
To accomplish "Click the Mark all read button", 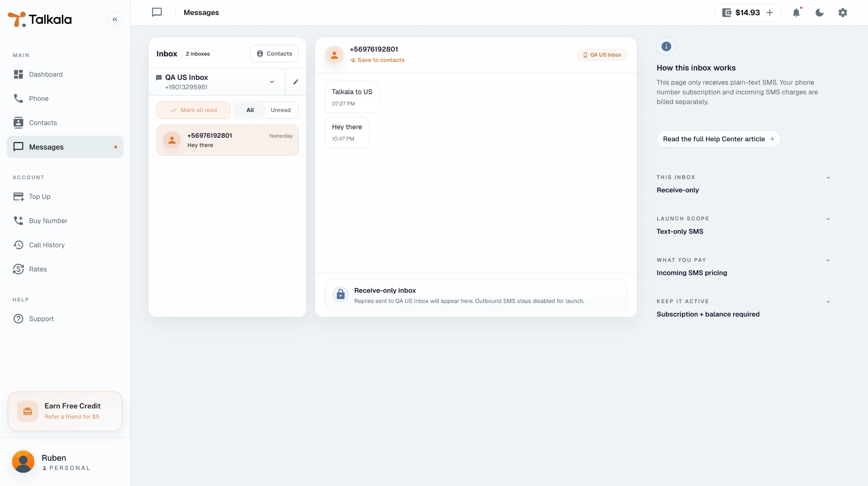I will [x=193, y=110].
